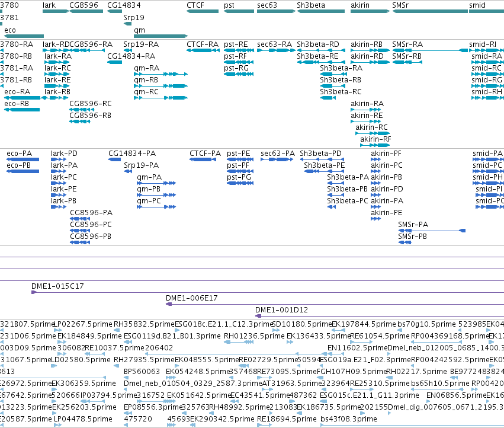Select transcript CG8596-RC
This screenshot has height=428, width=504.
click(82, 110)
